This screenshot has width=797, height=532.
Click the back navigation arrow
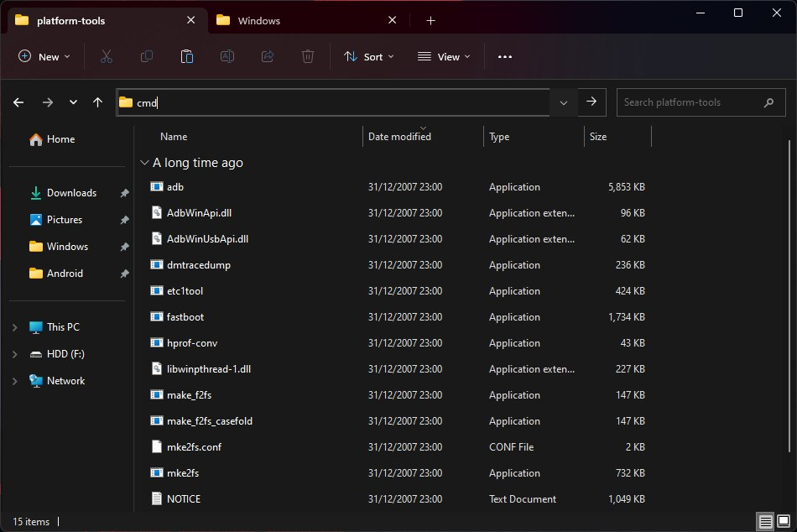click(18, 102)
